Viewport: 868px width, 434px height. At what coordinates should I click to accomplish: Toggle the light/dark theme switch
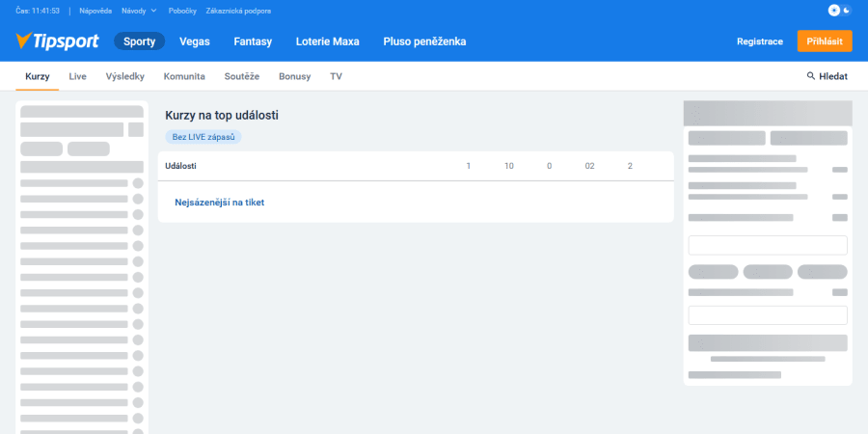(x=840, y=11)
